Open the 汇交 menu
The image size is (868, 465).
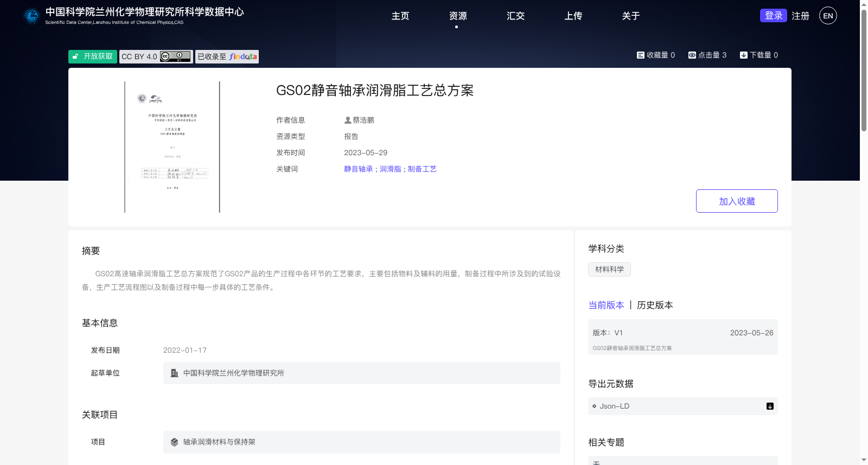(515, 16)
